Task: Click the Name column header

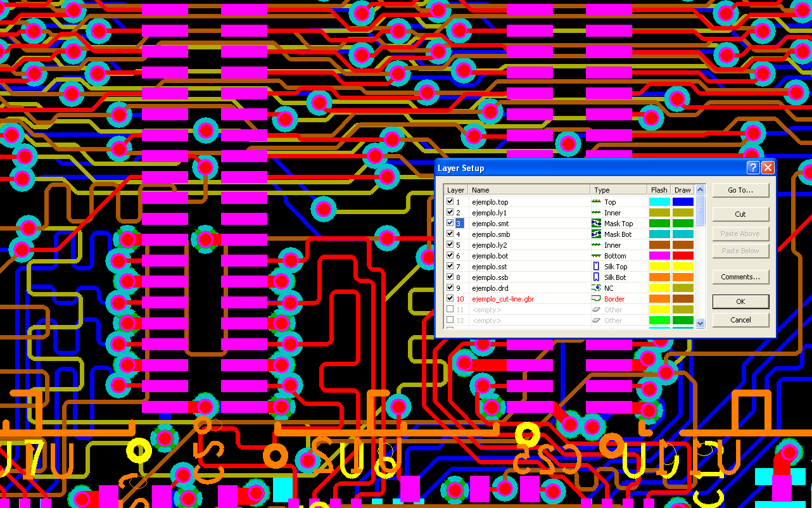Action: tap(529, 190)
